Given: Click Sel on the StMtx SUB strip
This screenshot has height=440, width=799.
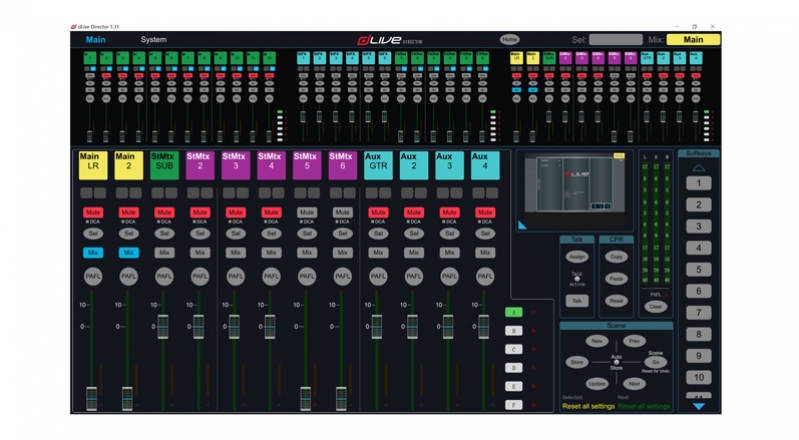Looking at the screenshot, I should coord(164,233).
